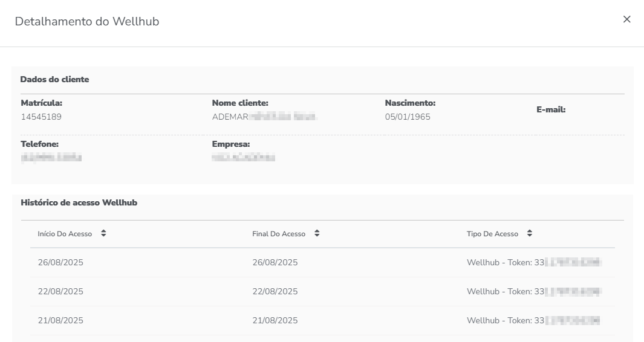This screenshot has height=342, width=644.
Task: Select the client name starting with ADEMAR
Action: 264,117
